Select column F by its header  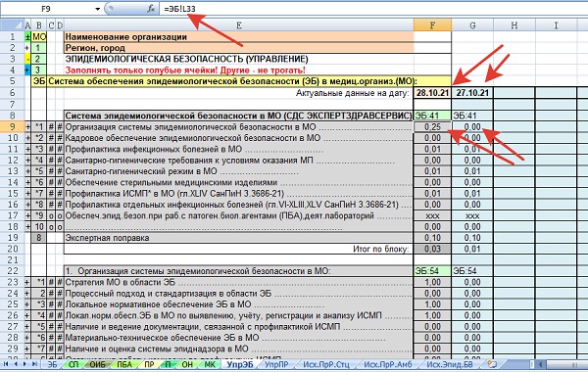click(x=432, y=25)
